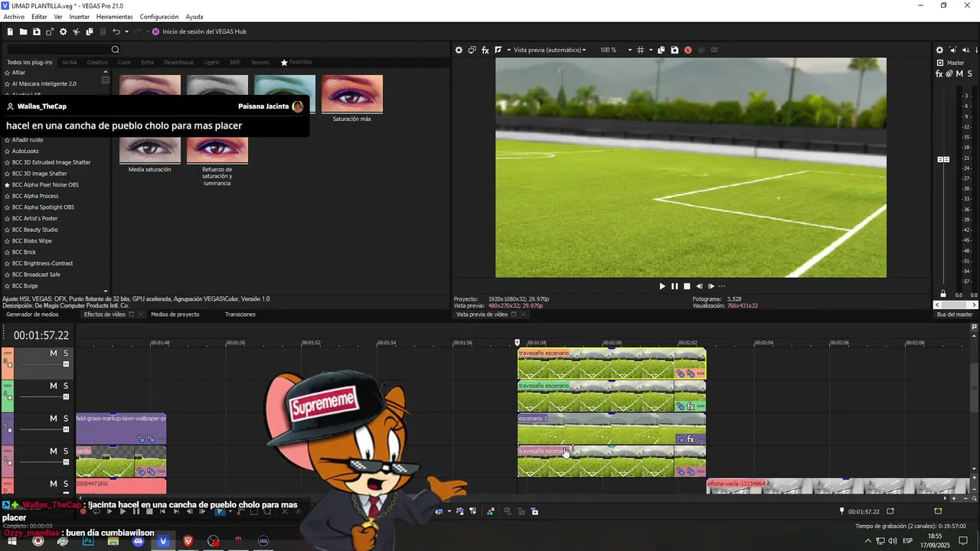Cut selection with the scissors icon

pyautogui.click(x=76, y=31)
